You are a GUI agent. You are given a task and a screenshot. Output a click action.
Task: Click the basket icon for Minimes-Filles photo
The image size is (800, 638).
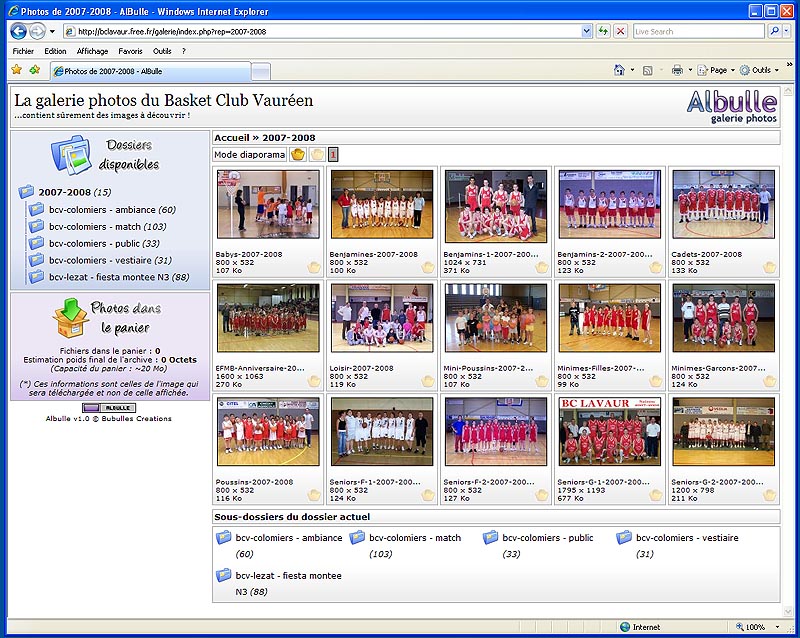coord(656,381)
